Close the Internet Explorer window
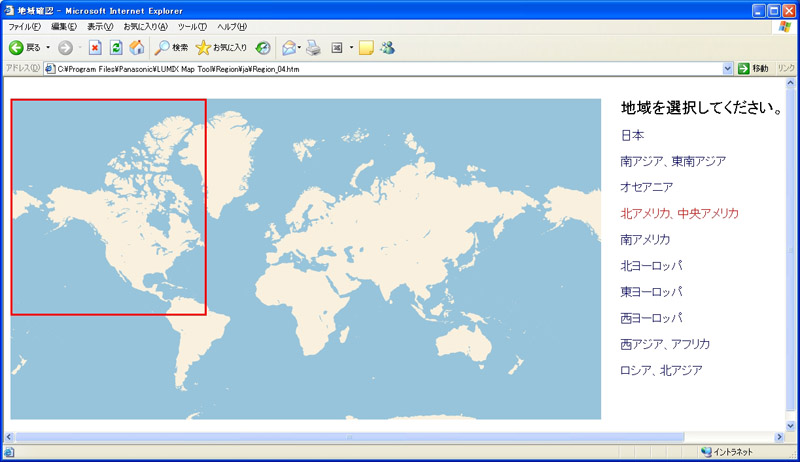Viewport: 800px width, 462px height. click(x=789, y=11)
